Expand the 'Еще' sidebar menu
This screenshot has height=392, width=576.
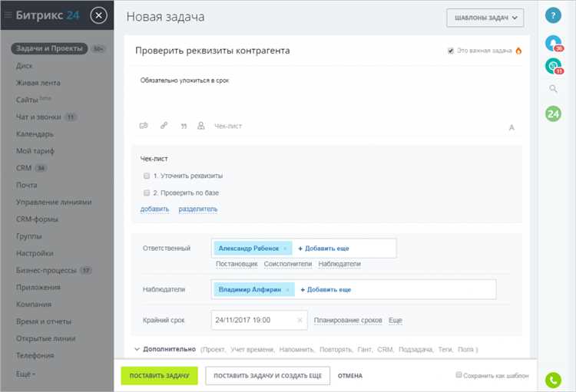(25, 374)
